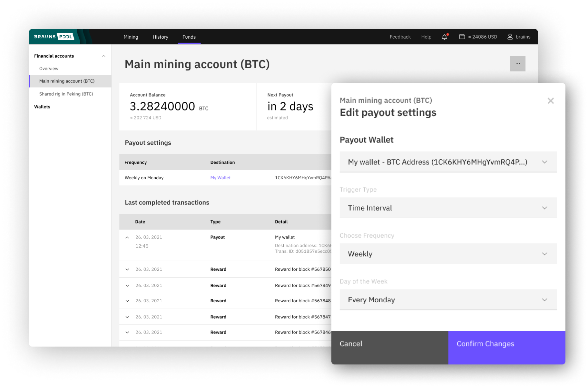Viewport: 588px width, 387px height.
Task: Click the Braiins Pool logo
Action: click(54, 37)
